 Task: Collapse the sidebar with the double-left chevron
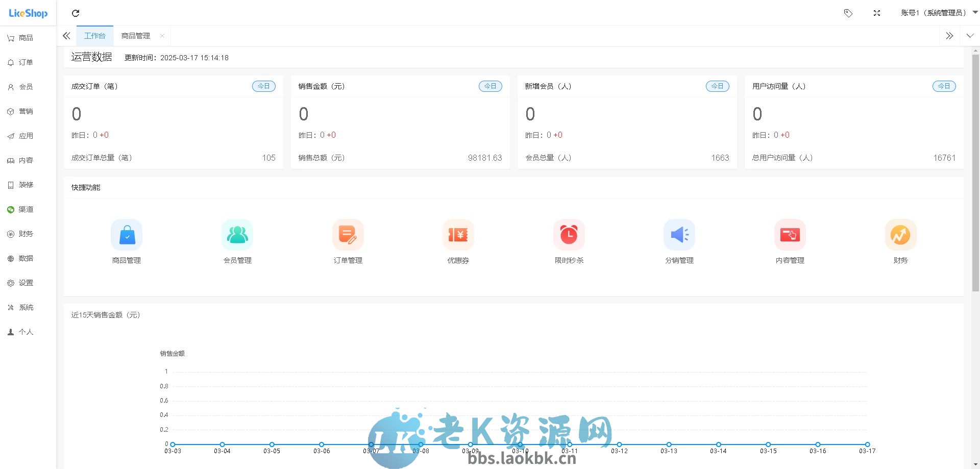click(66, 36)
